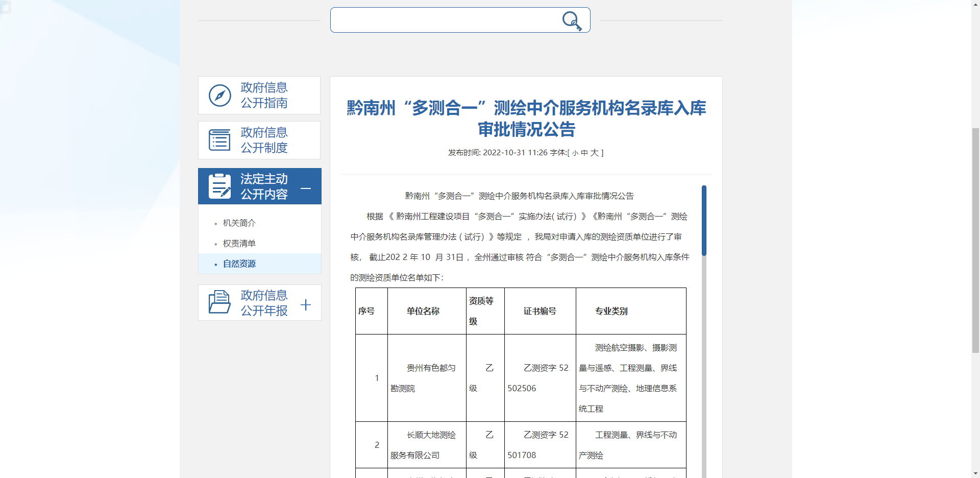The image size is (980, 478).
Task: Open the 自然资源 sidebar entry
Action: pyautogui.click(x=239, y=264)
